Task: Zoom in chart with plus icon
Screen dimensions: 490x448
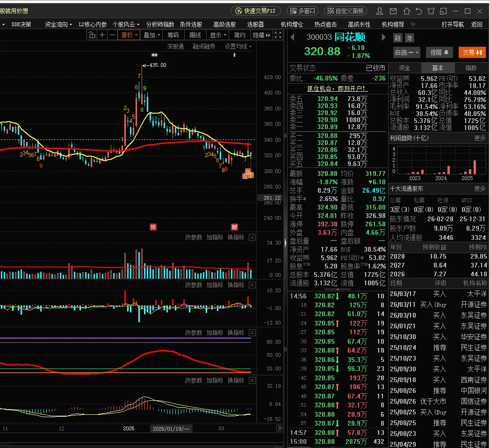Action: coord(102,35)
